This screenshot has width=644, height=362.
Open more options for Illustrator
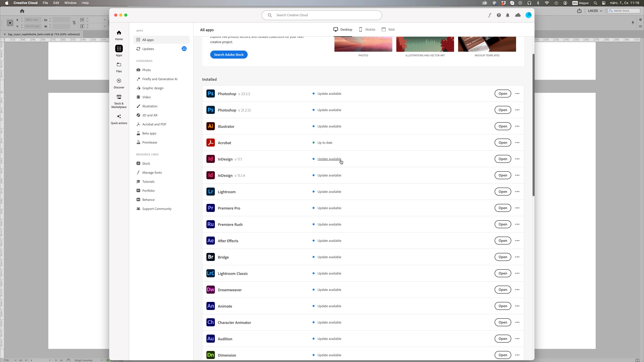[x=517, y=126]
